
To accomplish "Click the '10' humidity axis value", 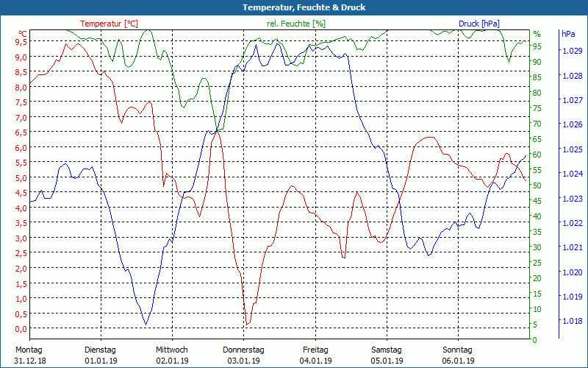I will click(x=537, y=309).
